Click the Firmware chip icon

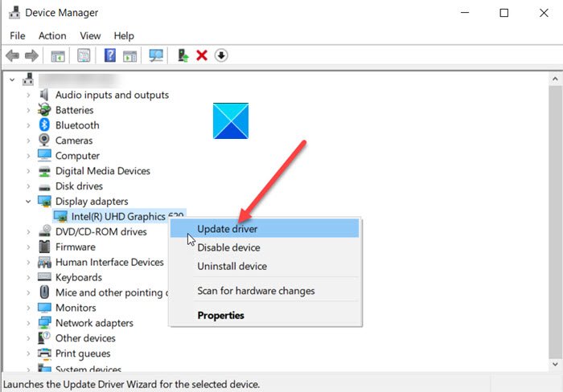pos(44,247)
